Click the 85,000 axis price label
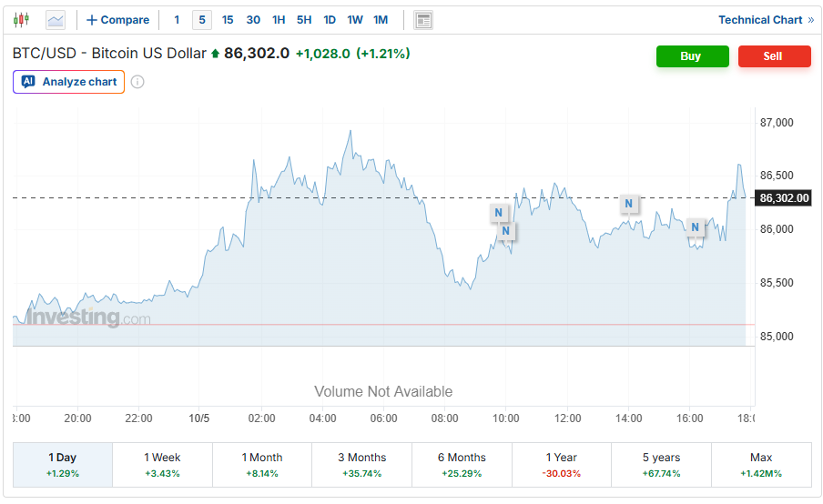 [x=777, y=337]
